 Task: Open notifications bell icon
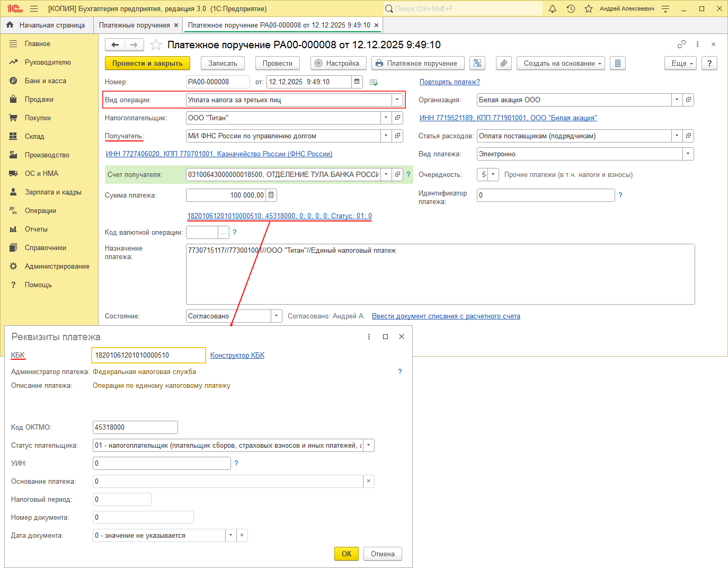(553, 8)
